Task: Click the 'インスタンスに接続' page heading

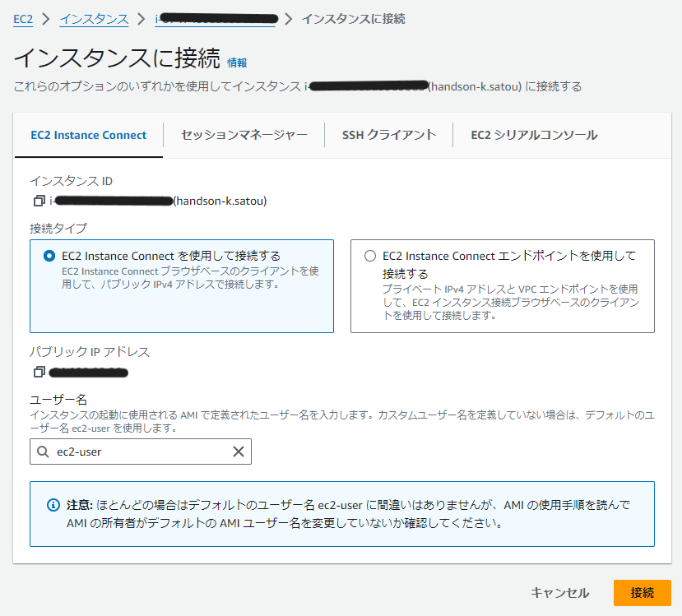Action: [x=117, y=58]
